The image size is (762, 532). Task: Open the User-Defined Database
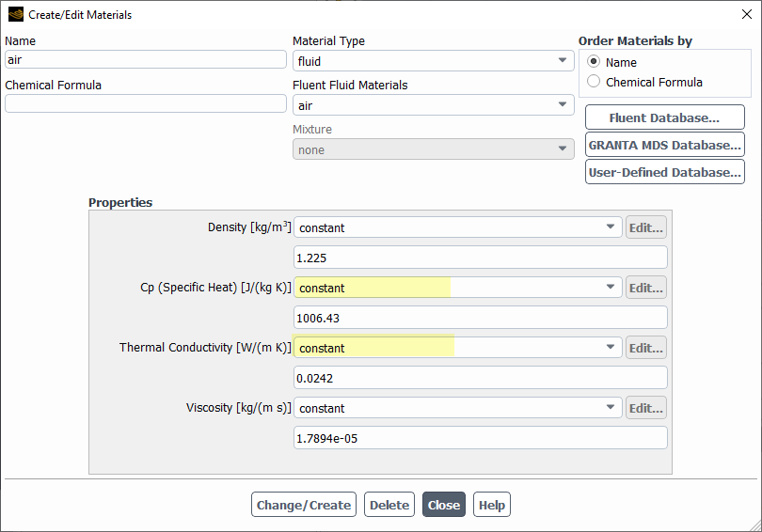pyautogui.click(x=664, y=172)
